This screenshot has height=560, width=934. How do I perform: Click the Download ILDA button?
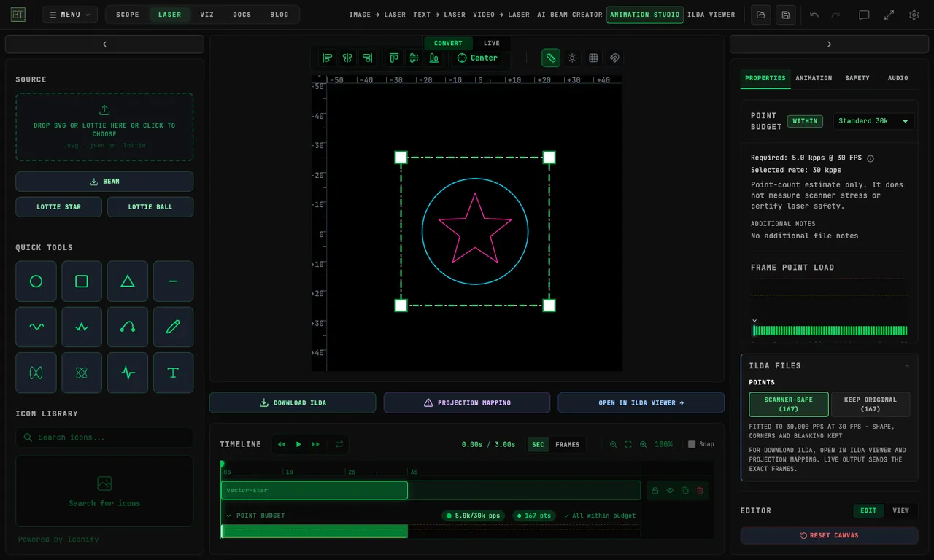point(293,402)
